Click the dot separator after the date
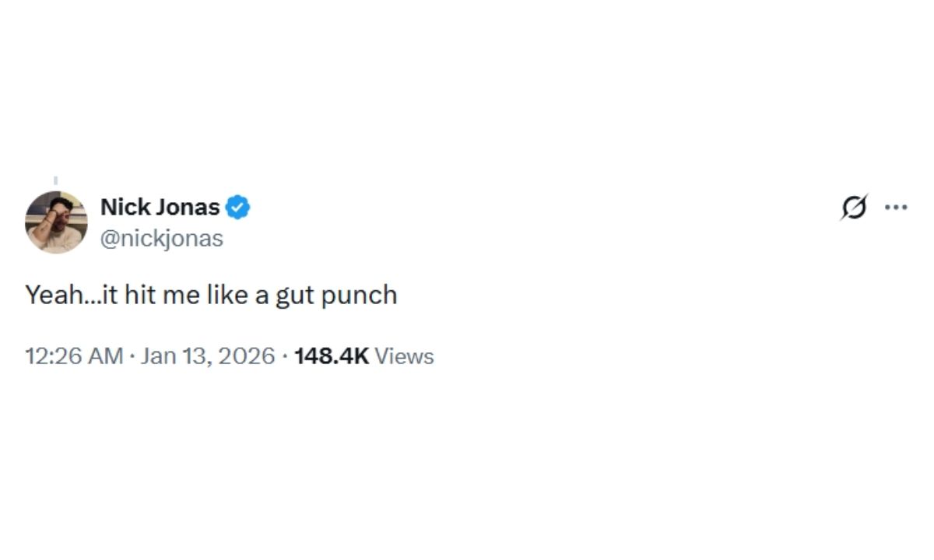The image size is (934, 560). tap(283, 355)
